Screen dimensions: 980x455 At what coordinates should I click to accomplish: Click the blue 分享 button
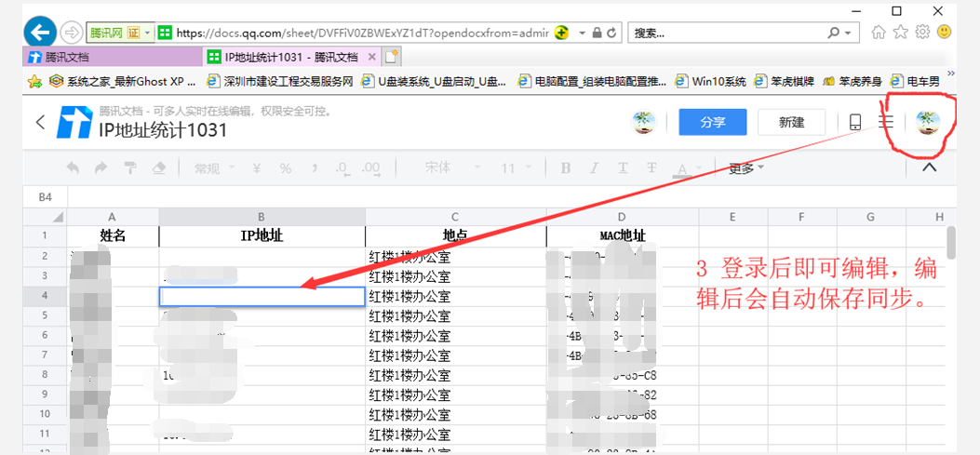(713, 122)
